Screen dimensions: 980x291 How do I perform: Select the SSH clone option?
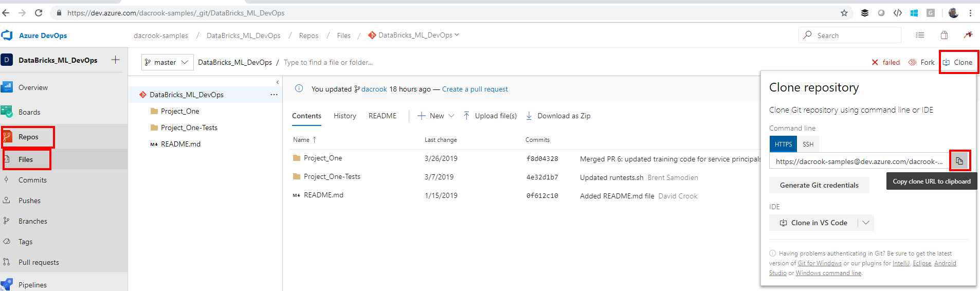(808, 144)
